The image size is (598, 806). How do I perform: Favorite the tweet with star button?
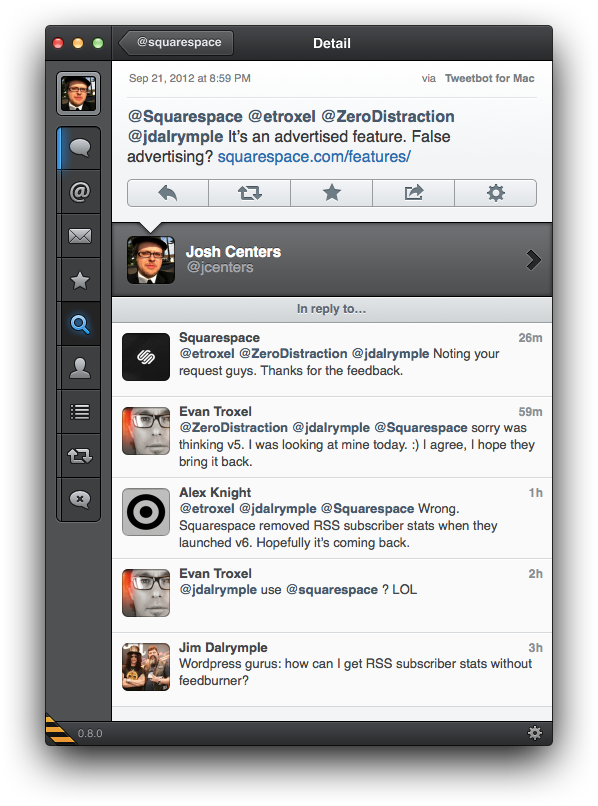click(332, 193)
